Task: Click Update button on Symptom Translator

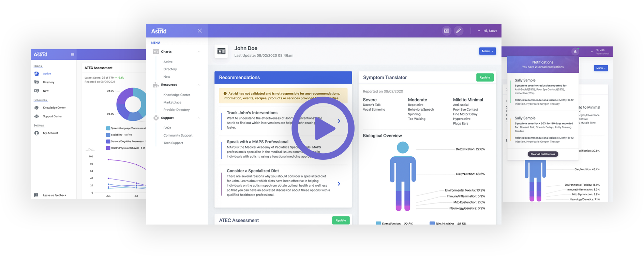Action: [x=485, y=77]
